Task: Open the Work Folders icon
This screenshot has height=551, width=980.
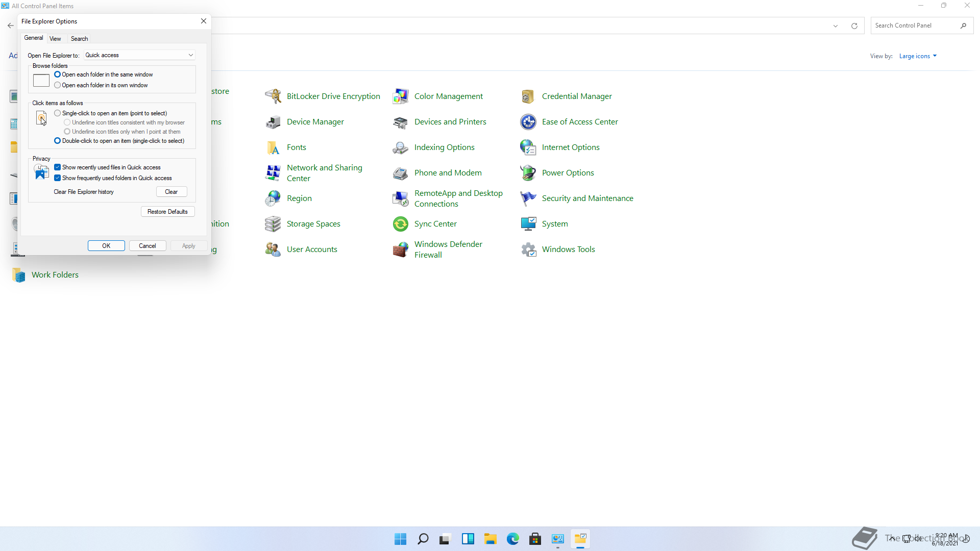Action: pyautogui.click(x=18, y=274)
